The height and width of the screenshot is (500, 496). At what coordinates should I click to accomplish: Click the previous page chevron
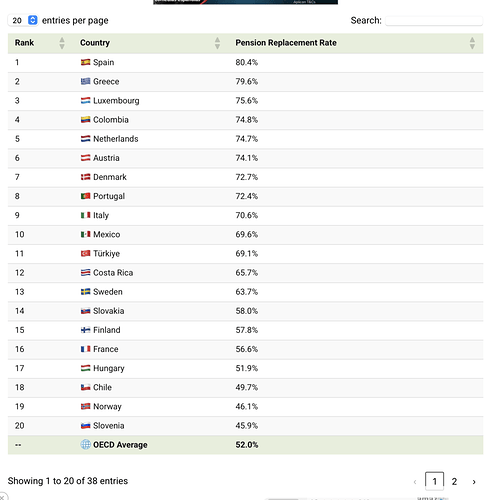click(x=415, y=482)
